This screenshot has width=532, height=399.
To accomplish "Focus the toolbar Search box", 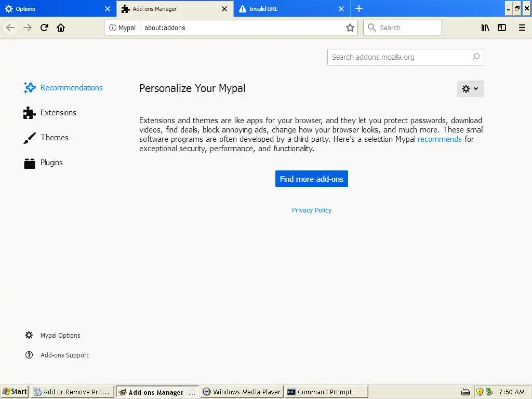I will 403,28.
